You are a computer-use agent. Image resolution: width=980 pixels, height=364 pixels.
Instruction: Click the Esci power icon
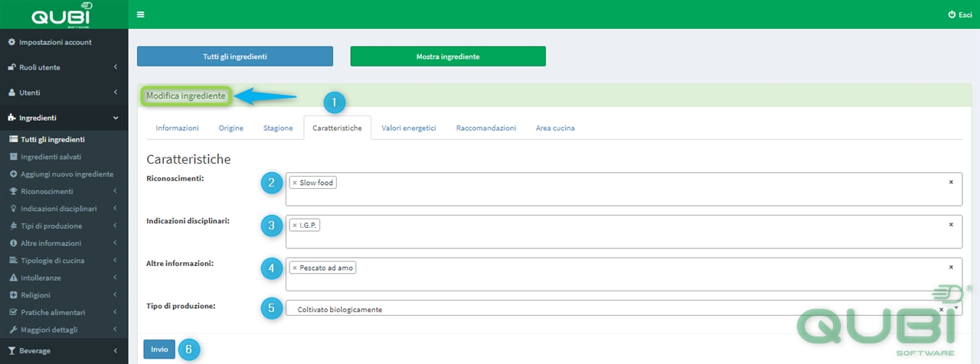click(952, 15)
